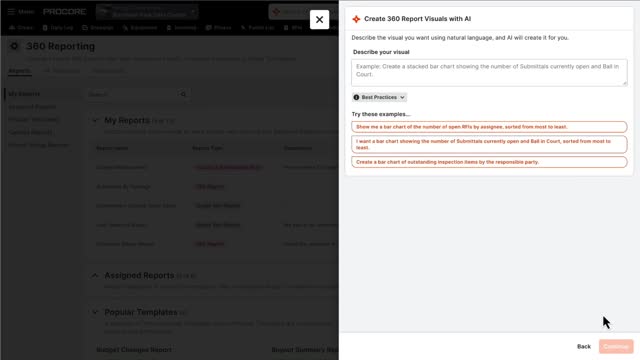Open the Budget Changes Report template
The image size is (640, 360).
pyautogui.click(x=134, y=350)
